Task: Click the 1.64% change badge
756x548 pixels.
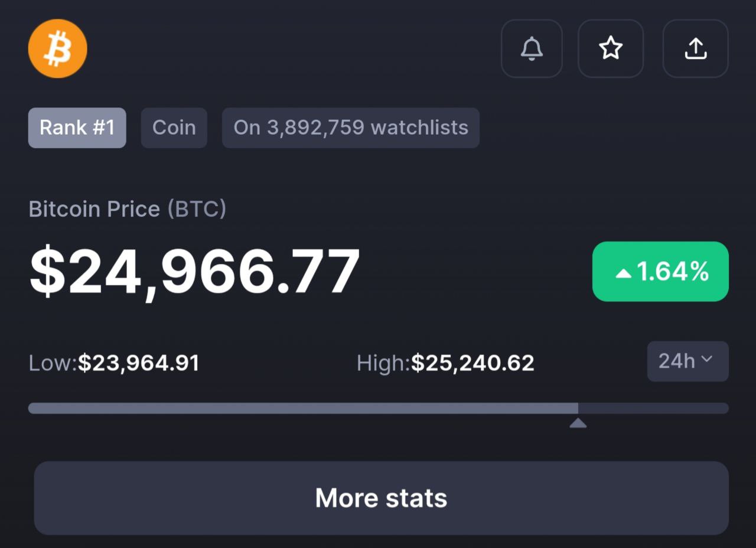Action: point(660,272)
